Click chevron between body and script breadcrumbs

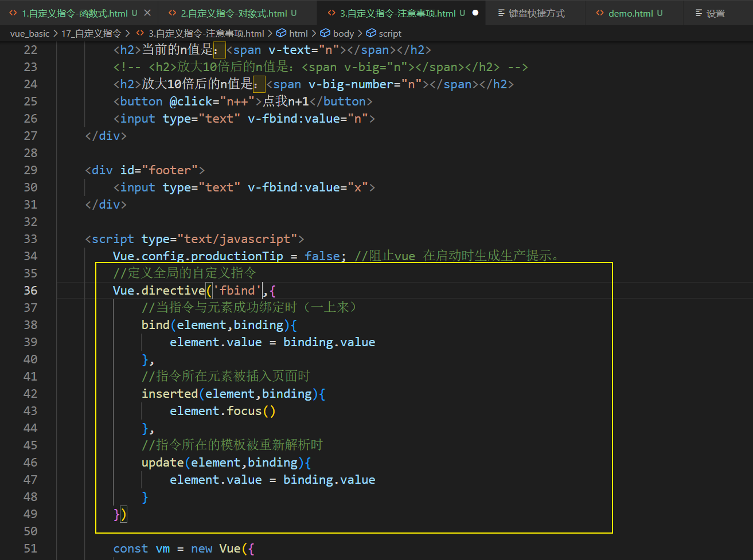tap(360, 33)
